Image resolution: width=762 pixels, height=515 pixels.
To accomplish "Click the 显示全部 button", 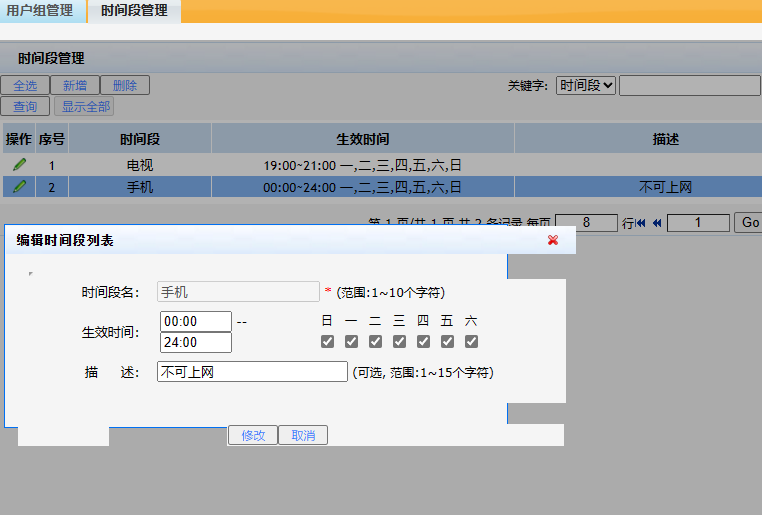I will click(x=84, y=106).
